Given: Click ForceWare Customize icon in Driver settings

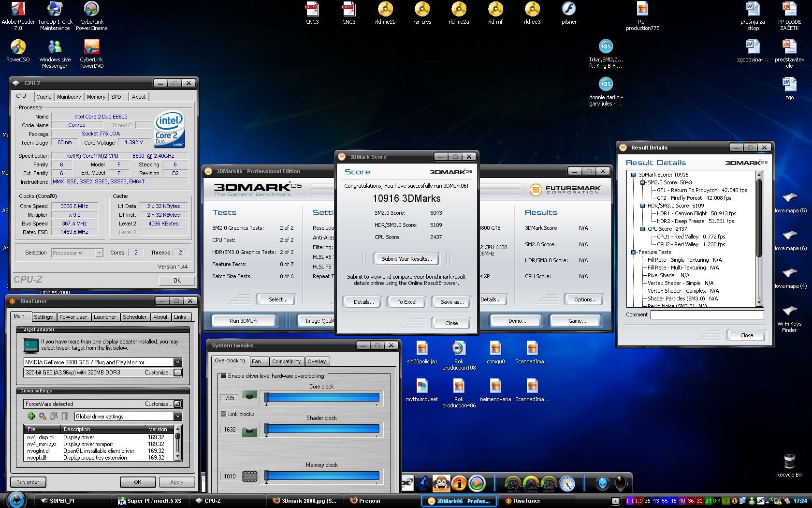Looking at the screenshot, I should [x=178, y=404].
